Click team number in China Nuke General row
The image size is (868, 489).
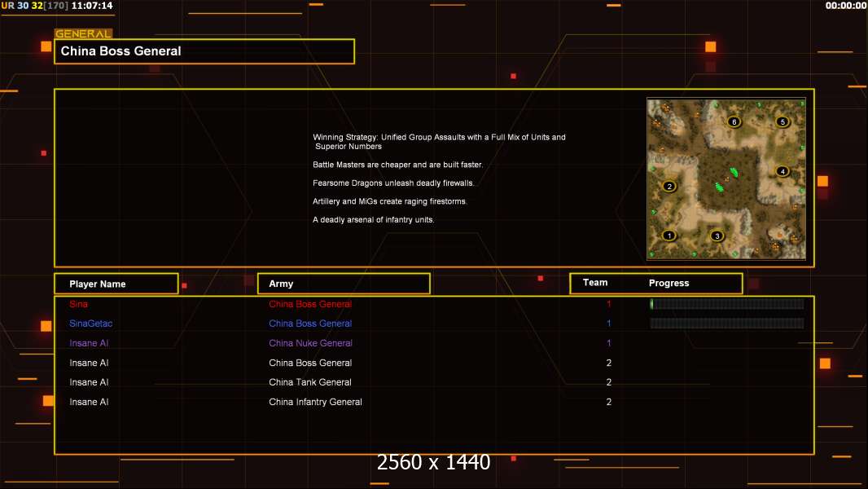tap(608, 343)
